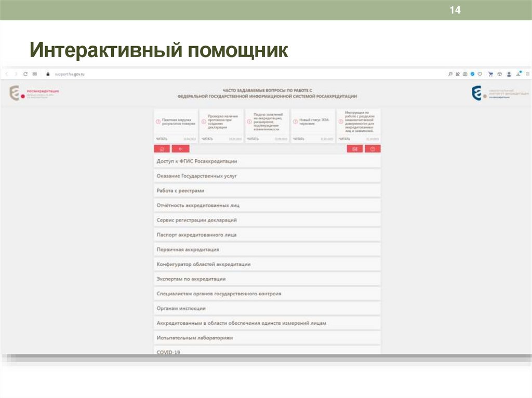Click the heart favorites icon

(x=480, y=74)
